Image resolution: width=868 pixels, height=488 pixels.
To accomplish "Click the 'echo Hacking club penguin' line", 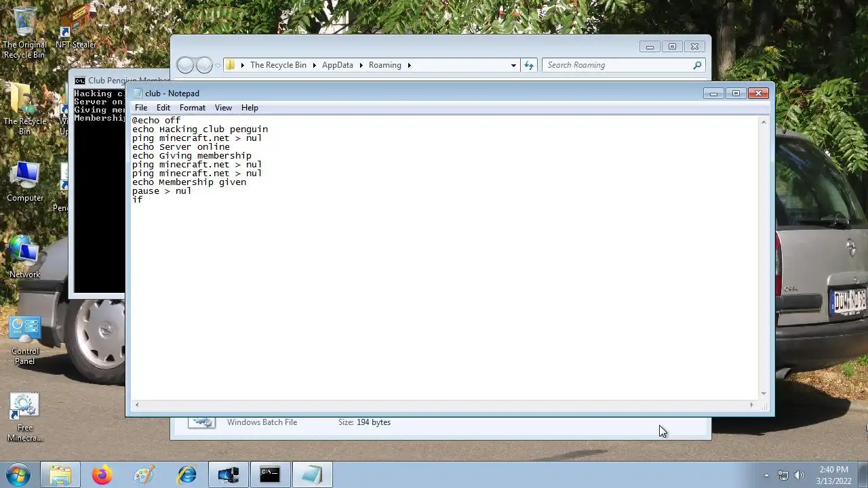I will click(200, 129).
